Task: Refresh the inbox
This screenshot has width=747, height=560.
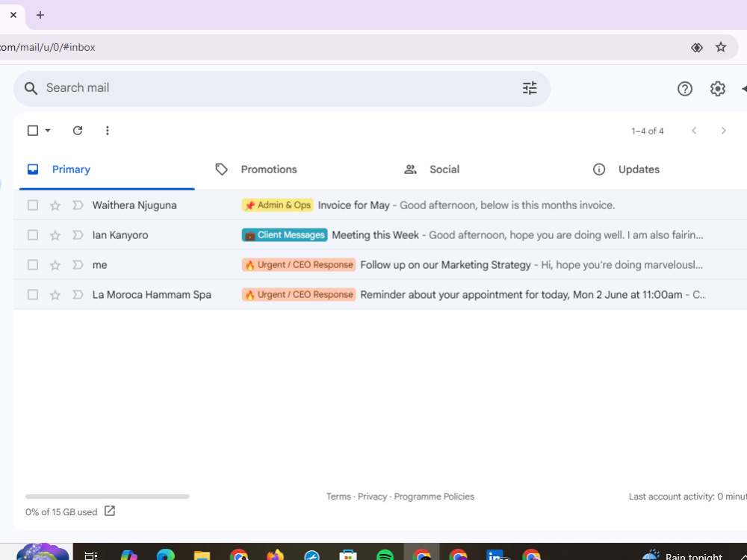Action: pyautogui.click(x=78, y=131)
